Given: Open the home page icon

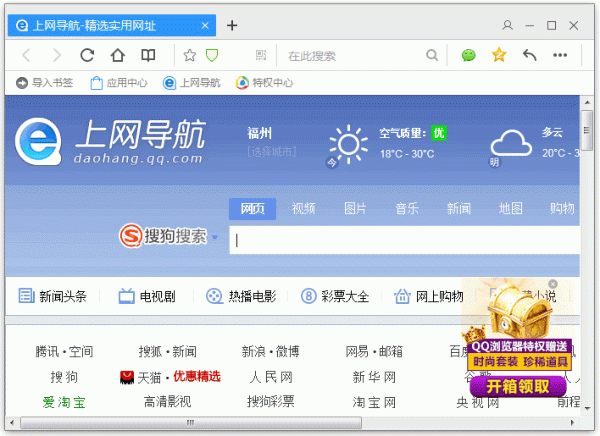Looking at the screenshot, I should click(x=117, y=56).
